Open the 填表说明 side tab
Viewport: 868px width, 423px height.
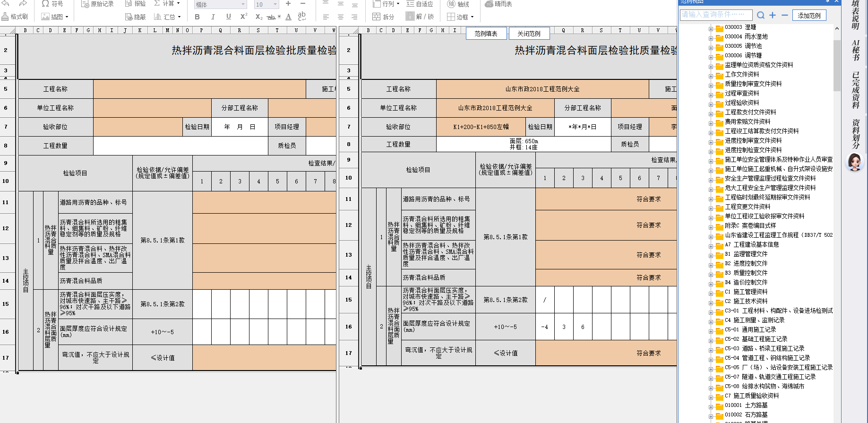click(855, 15)
